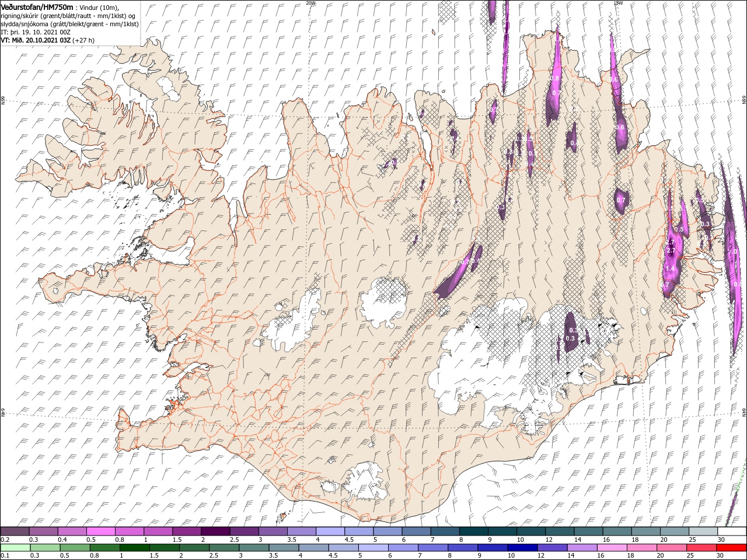Pick dark violet 2.5 snow scale swatch

pyautogui.click(x=244, y=531)
